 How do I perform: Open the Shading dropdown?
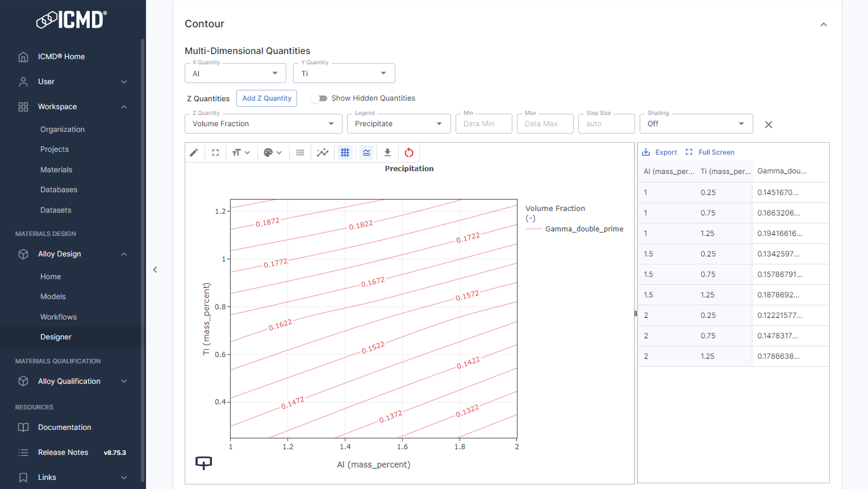[696, 124]
